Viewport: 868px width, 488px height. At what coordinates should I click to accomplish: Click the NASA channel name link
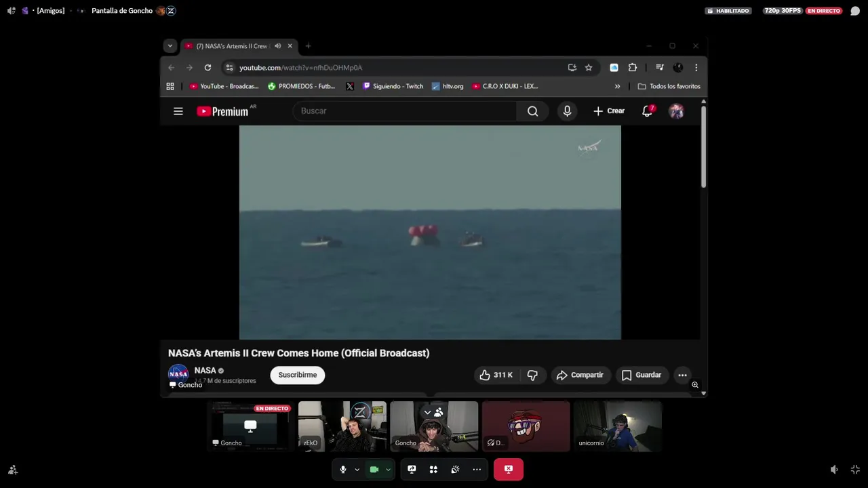(205, 370)
